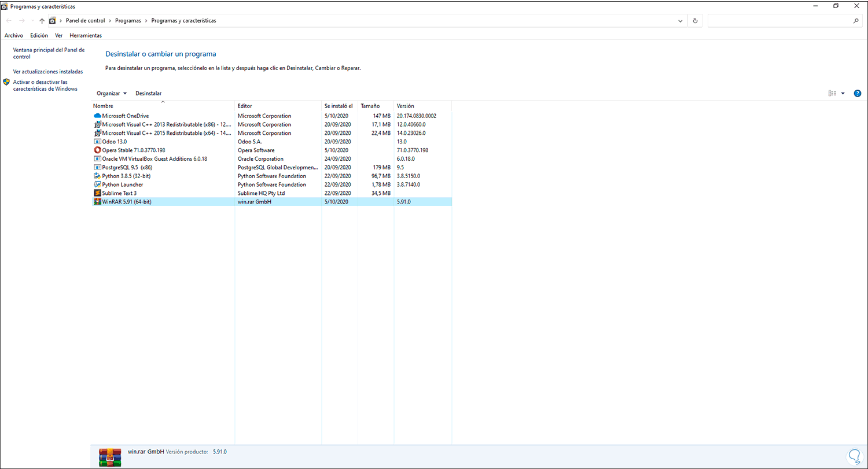Sort by the Se instaló el column header
Screen dimensions: 868x469
click(x=340, y=106)
